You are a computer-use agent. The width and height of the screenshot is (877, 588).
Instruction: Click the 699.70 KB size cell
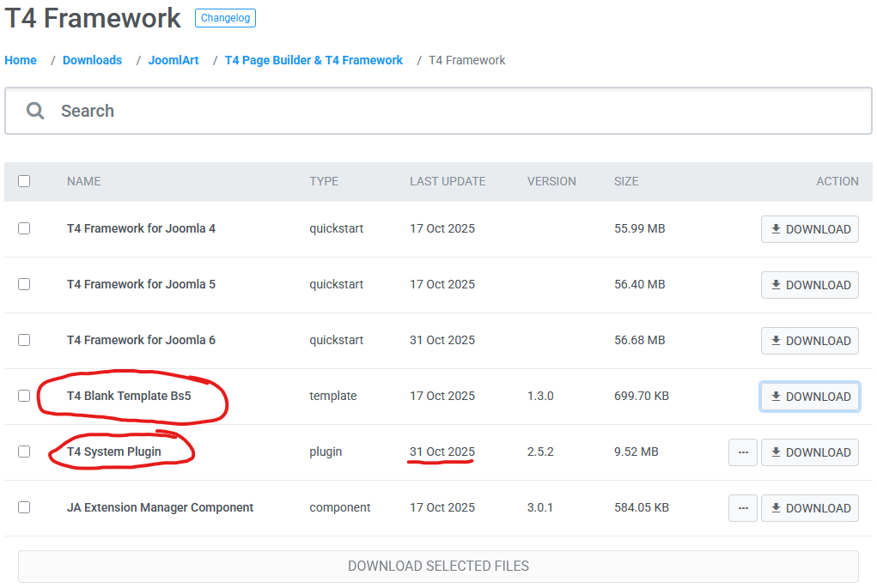[642, 396]
